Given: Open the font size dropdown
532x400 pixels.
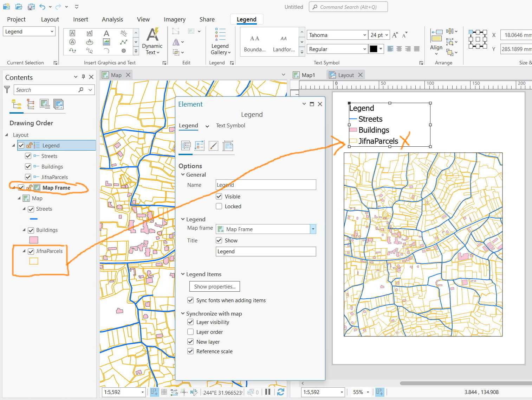Looking at the screenshot, I should coord(387,35).
